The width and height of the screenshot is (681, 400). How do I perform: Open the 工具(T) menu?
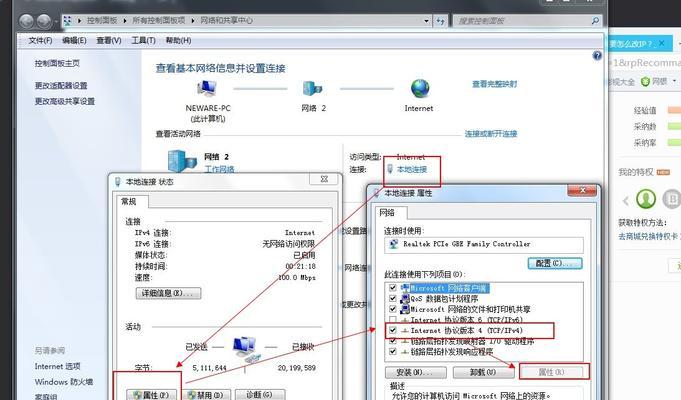tap(143, 40)
